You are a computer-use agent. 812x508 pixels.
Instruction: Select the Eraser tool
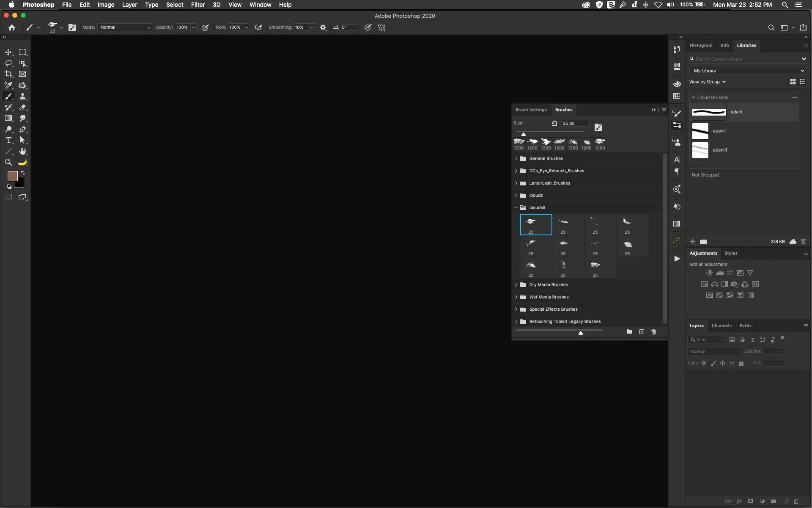point(23,108)
